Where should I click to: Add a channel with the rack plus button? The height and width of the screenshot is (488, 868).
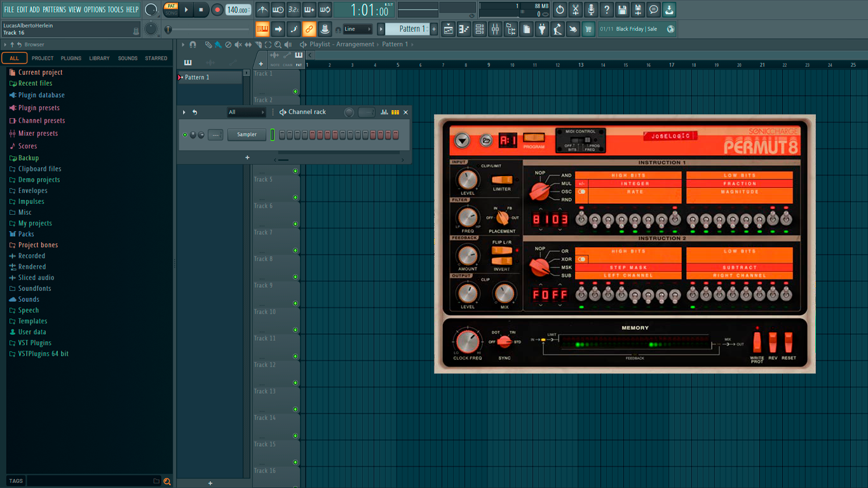pos(247,158)
